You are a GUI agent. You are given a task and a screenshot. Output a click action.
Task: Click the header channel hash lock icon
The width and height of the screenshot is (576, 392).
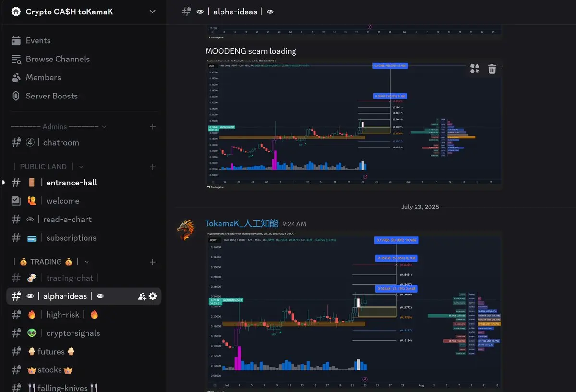coord(186,12)
